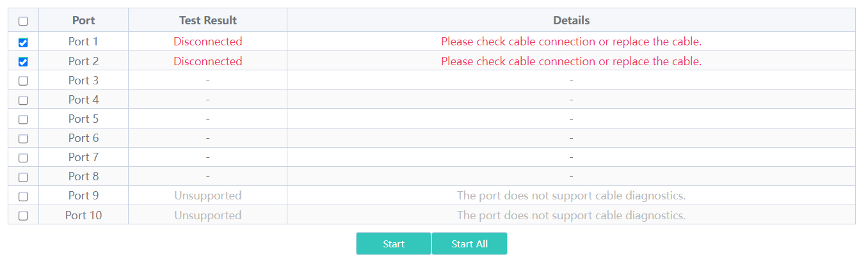Check the Port 3 checkbox
This screenshot has width=868, height=264.
pos(23,81)
